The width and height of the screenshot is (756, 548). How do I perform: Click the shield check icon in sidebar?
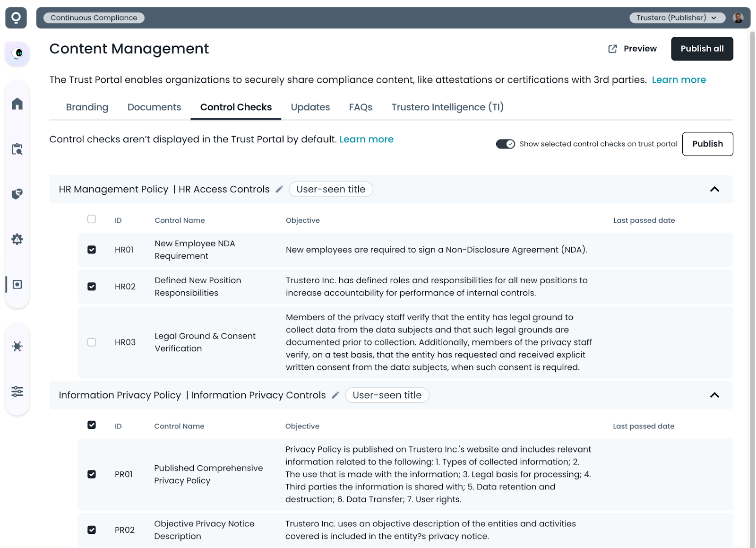point(17,194)
